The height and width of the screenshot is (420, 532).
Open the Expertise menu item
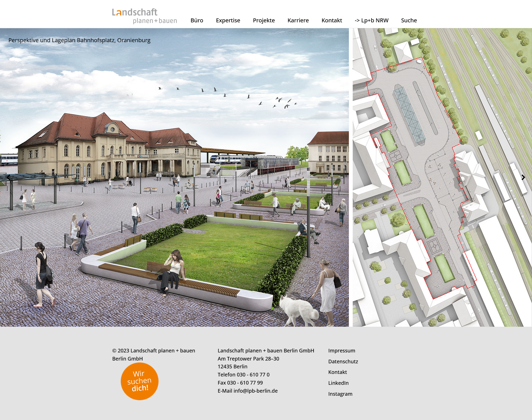[228, 20]
